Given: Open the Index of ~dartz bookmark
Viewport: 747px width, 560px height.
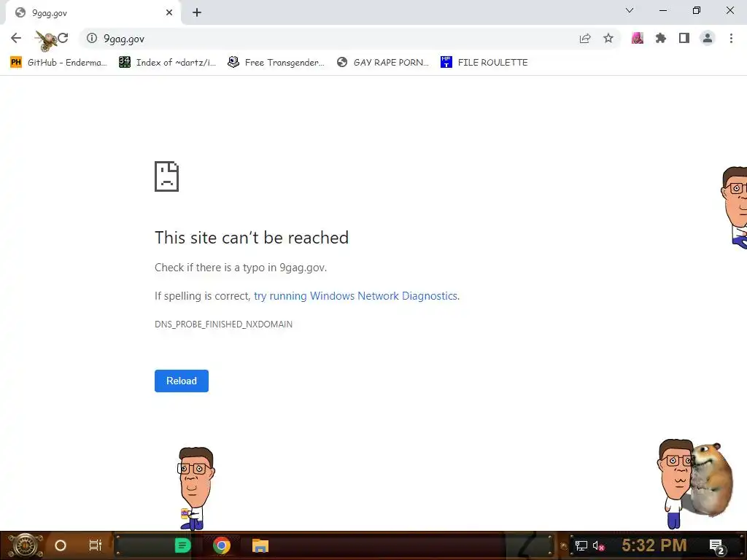Looking at the screenshot, I should pyautogui.click(x=167, y=63).
